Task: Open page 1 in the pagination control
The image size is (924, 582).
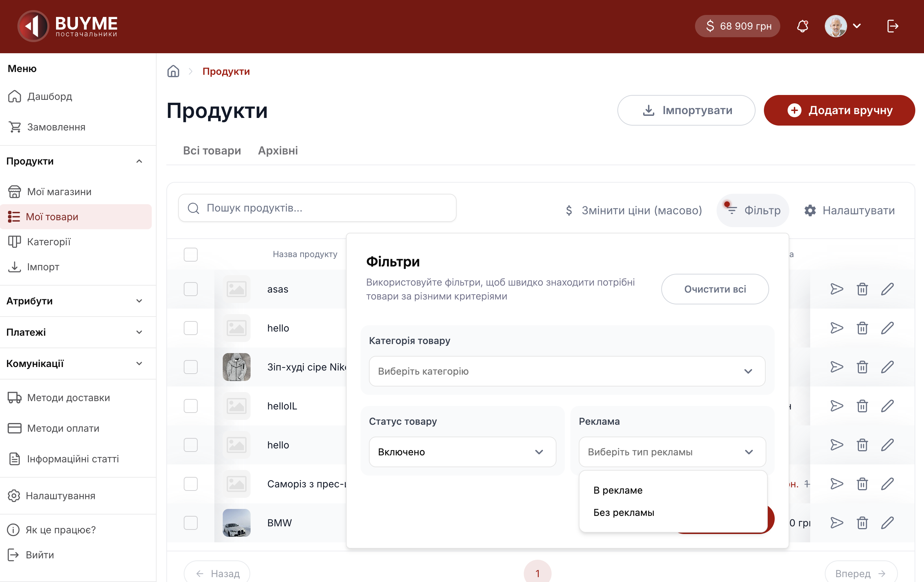Action: [x=537, y=572]
